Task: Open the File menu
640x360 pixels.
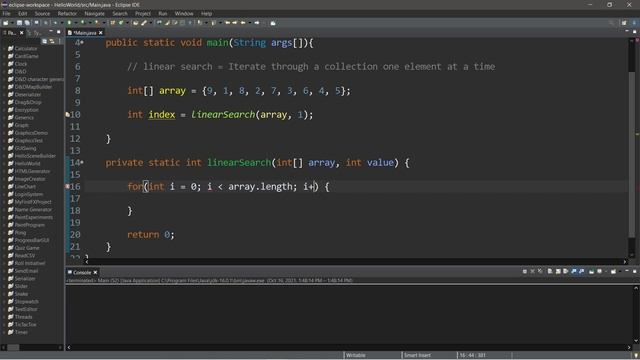Action: tap(6, 13)
